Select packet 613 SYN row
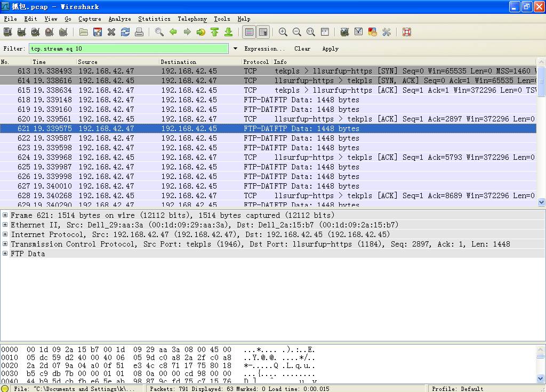 pyautogui.click(x=268, y=71)
